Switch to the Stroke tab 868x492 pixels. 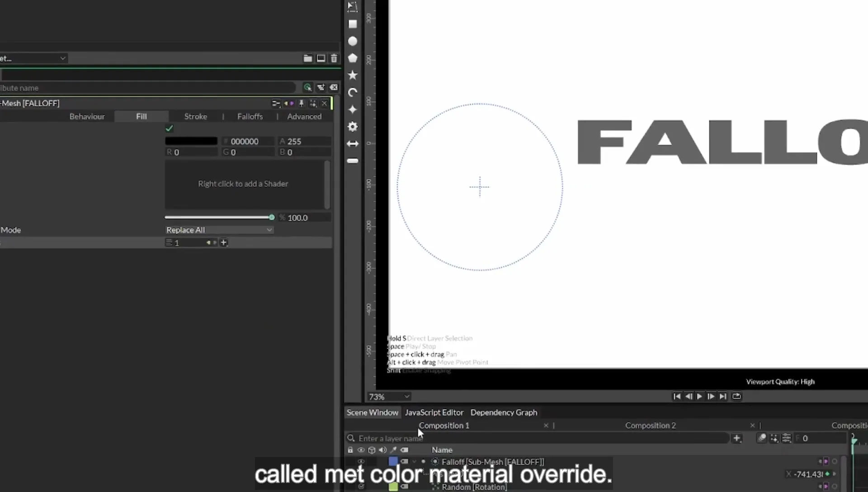pyautogui.click(x=195, y=117)
